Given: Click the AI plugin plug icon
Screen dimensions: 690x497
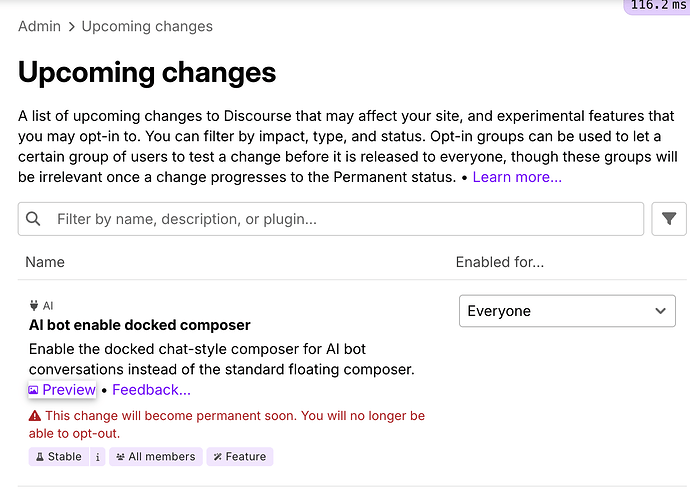Looking at the screenshot, I should coord(34,305).
